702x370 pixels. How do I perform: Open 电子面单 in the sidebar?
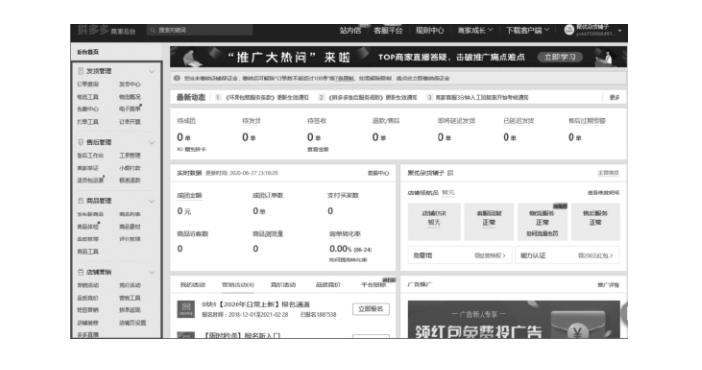pos(130,109)
